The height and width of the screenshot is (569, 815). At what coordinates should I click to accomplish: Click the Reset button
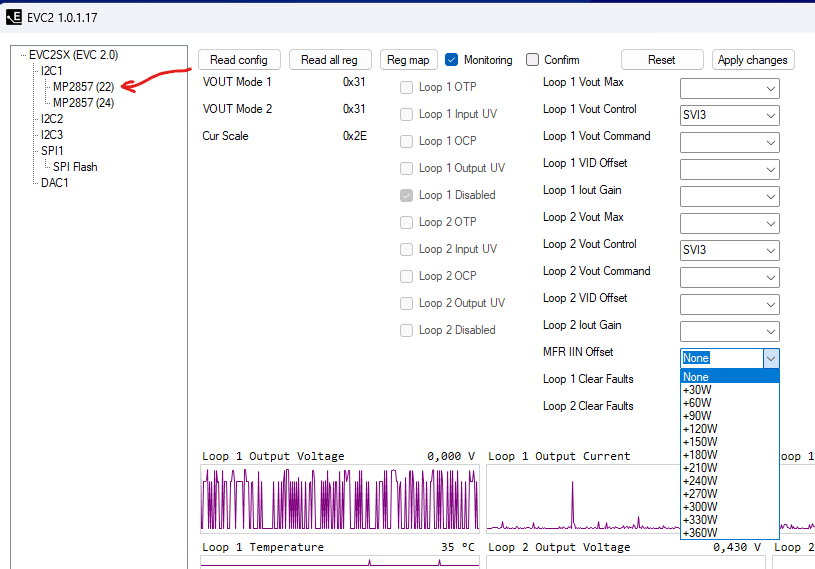point(662,60)
